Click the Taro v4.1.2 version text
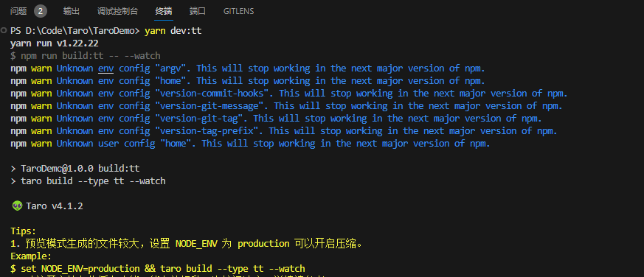The height and width of the screenshot is (277, 644). 54,206
